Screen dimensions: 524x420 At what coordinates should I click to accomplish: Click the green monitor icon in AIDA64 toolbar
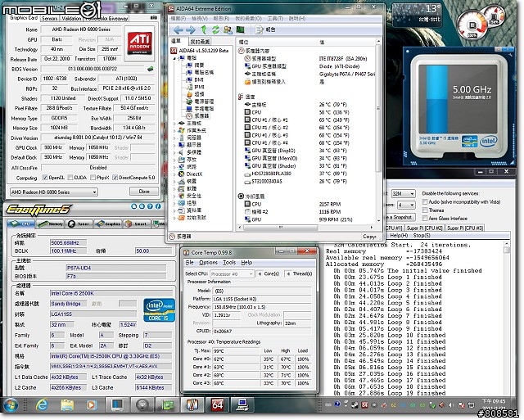240,29
